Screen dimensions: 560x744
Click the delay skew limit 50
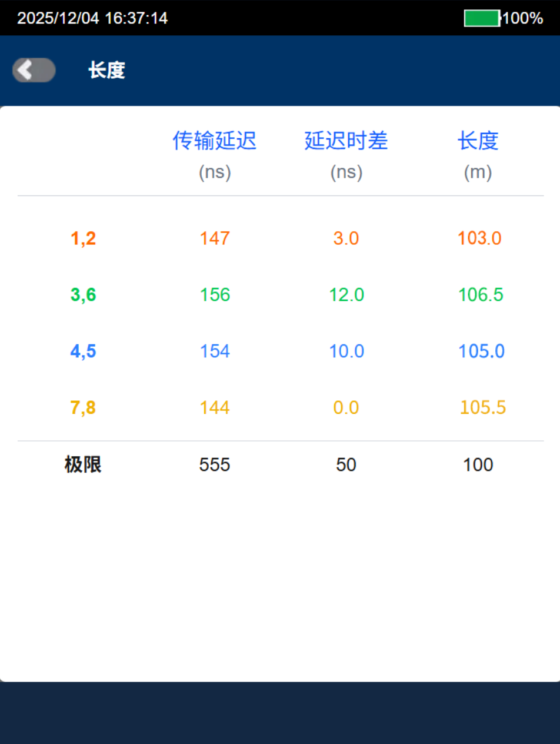pos(346,465)
